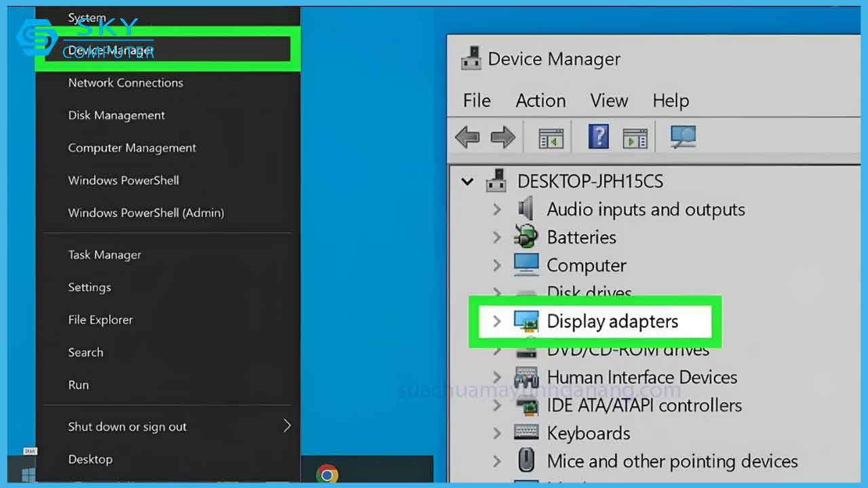This screenshot has height=488, width=868.
Task: Expand the Display adapters node
Action: tap(497, 321)
